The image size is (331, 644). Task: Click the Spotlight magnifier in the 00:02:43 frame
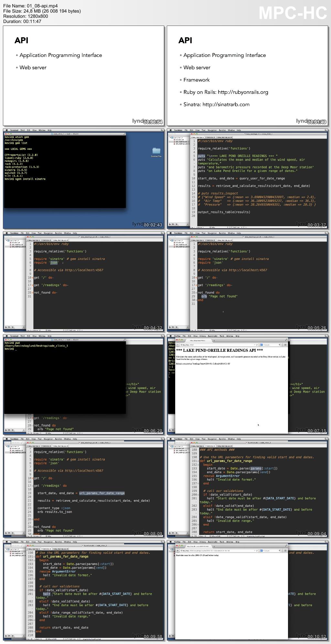[162, 130]
